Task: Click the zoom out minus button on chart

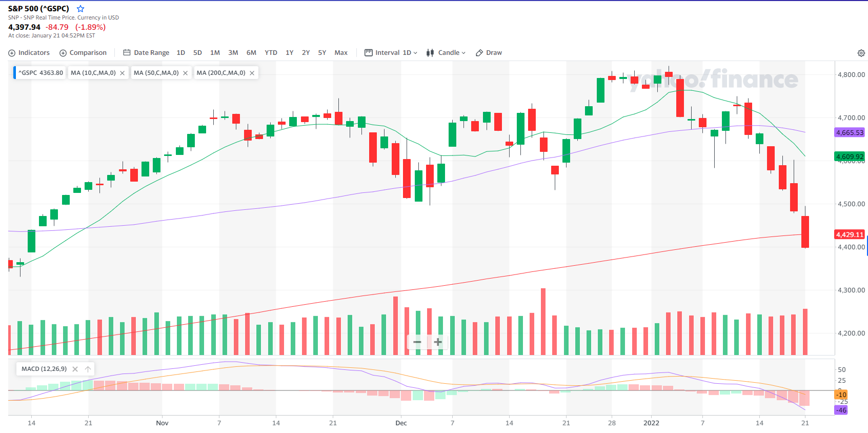Action: (417, 342)
